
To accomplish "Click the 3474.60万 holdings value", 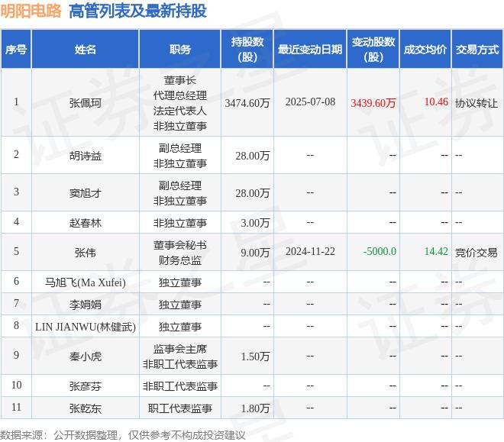I will [247, 103].
